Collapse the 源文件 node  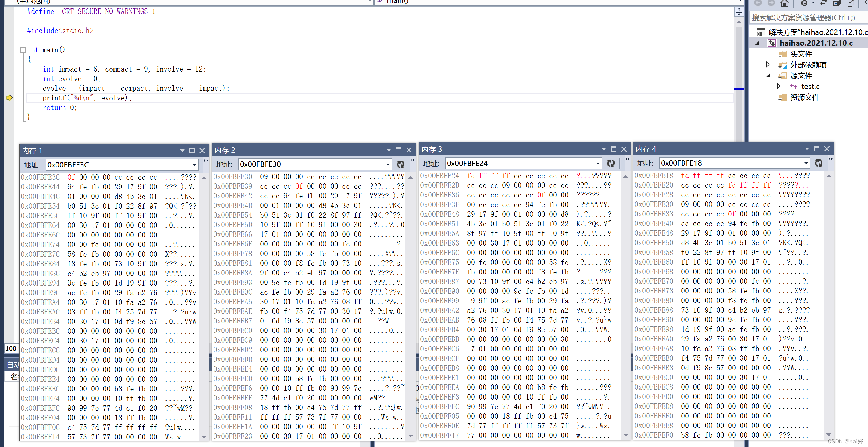(768, 75)
